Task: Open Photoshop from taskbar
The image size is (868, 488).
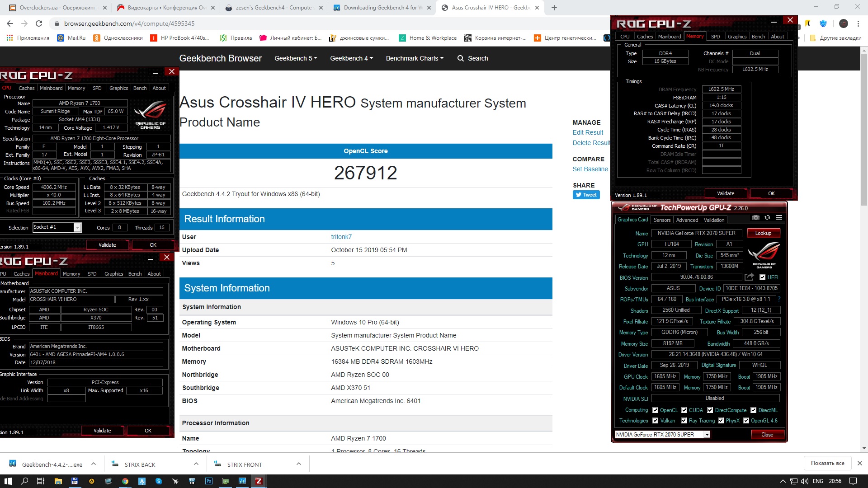Action: click(208, 481)
